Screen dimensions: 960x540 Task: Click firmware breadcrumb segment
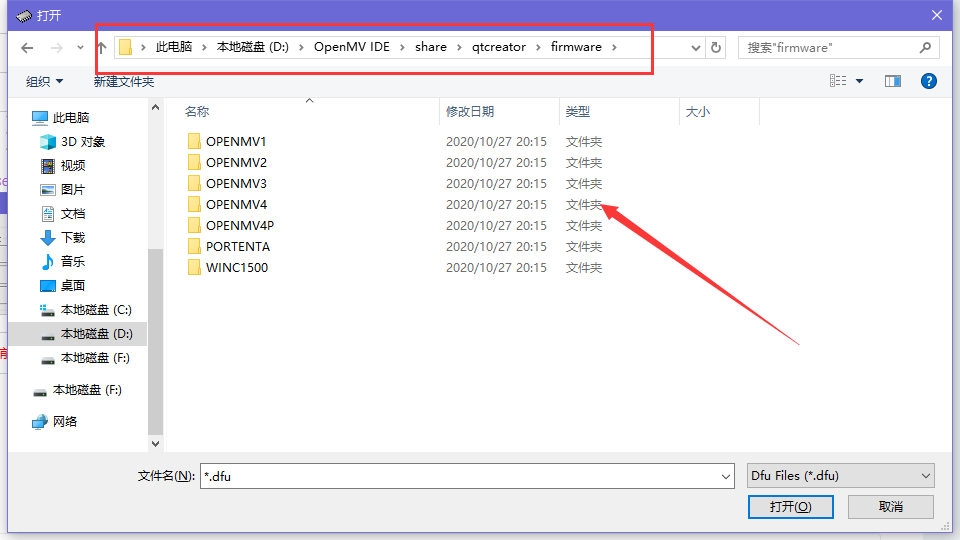tap(576, 47)
